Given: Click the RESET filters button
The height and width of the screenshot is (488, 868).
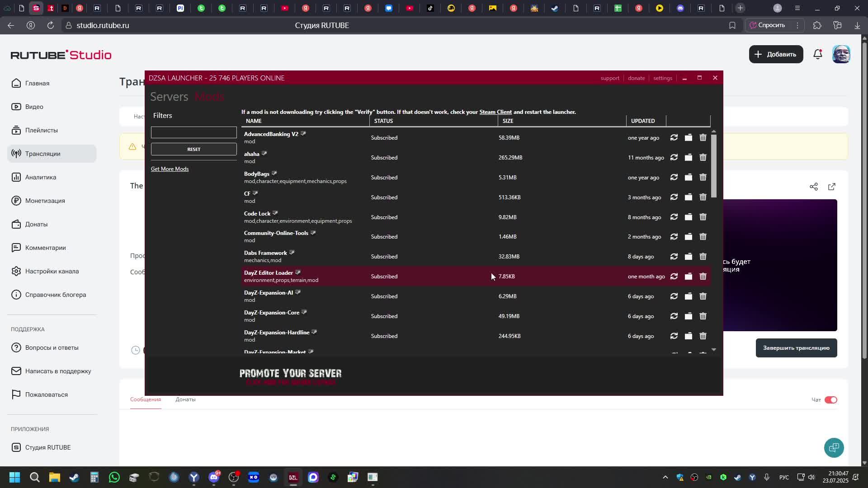Looking at the screenshot, I should (194, 149).
